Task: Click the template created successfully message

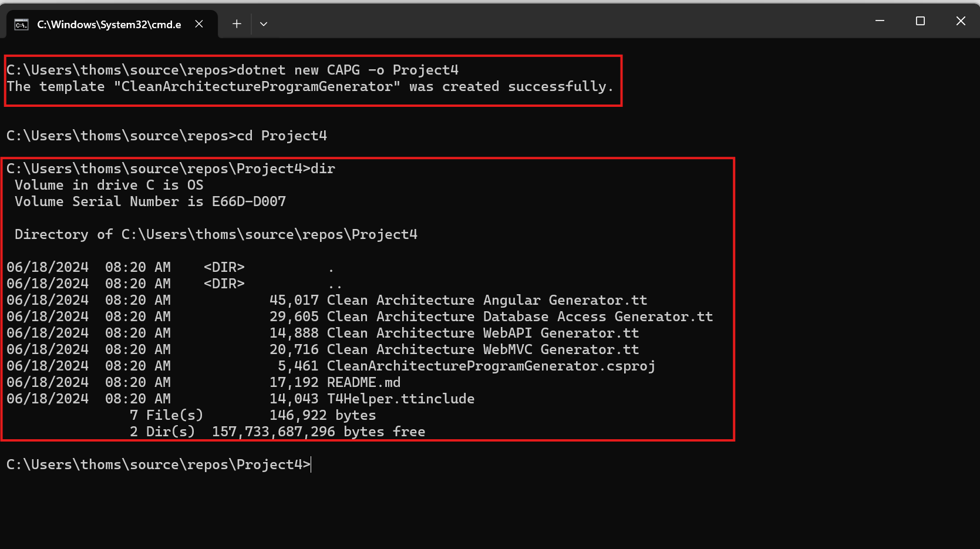Action: (x=310, y=86)
